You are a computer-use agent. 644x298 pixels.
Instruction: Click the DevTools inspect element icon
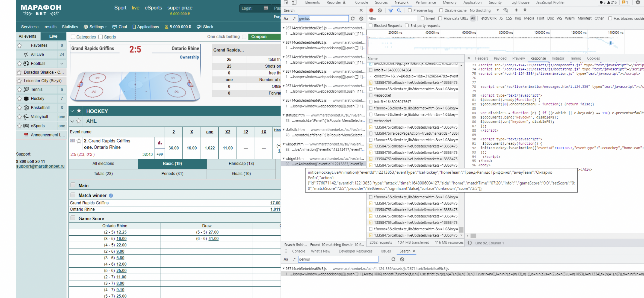click(x=286, y=3)
